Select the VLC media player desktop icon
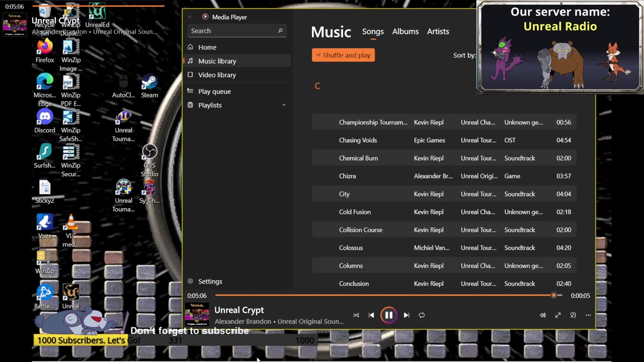This screenshot has height=362, width=644. point(71,231)
